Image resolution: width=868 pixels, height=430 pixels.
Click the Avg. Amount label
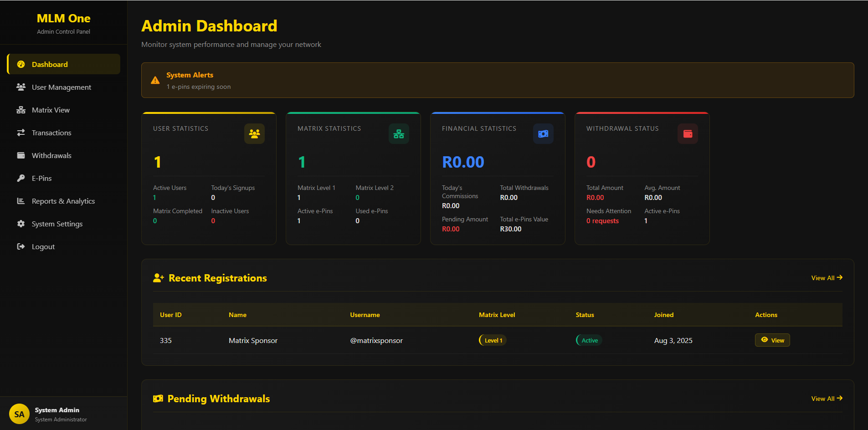tap(662, 188)
